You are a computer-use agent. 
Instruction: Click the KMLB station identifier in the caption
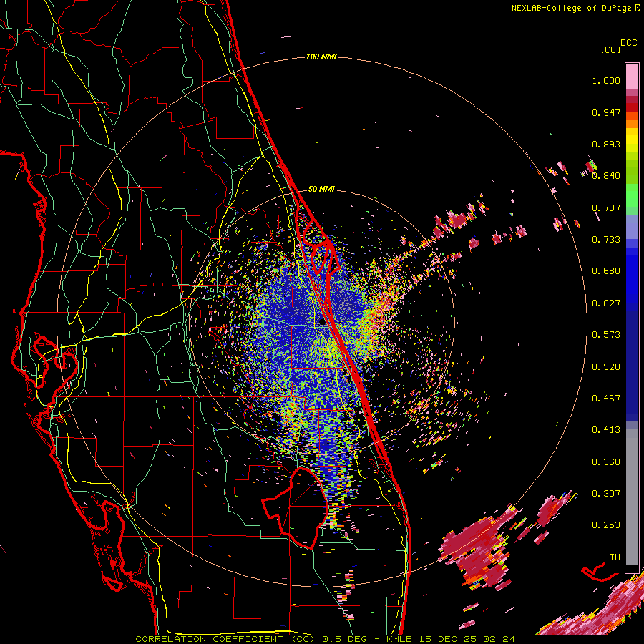click(x=399, y=639)
